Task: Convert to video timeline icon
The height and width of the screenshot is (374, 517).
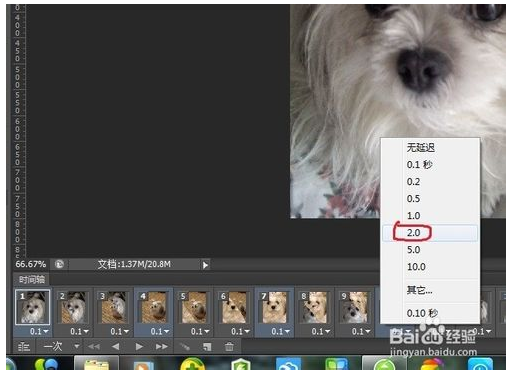Action: tap(24, 347)
